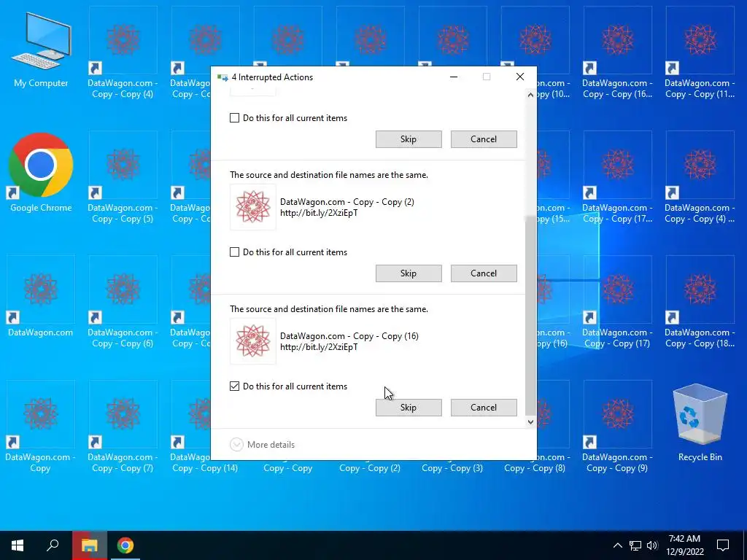Screen dimensions: 747x560
Task: Open network status in the system tray
Action: pos(635,545)
